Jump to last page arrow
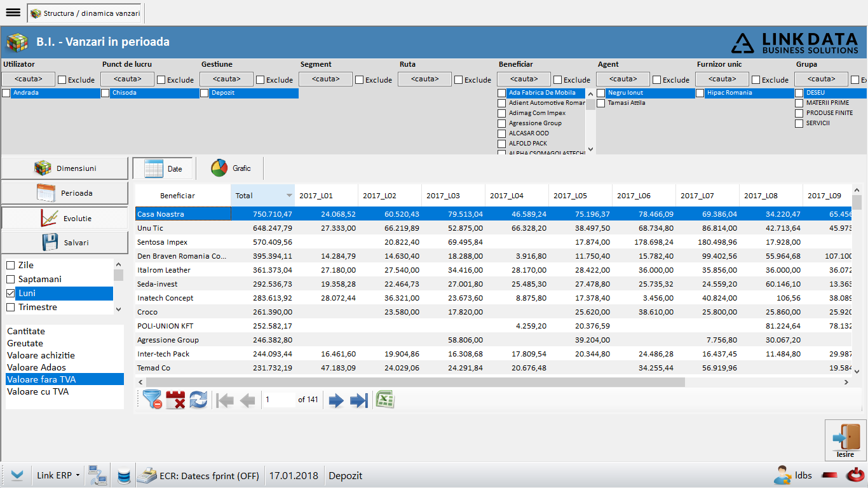This screenshot has height=488, width=868. click(x=359, y=400)
